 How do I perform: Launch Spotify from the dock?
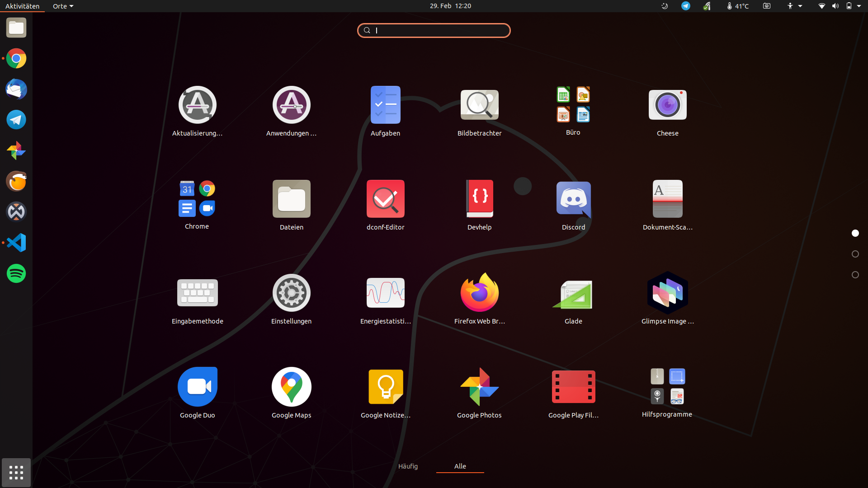pos(16,273)
